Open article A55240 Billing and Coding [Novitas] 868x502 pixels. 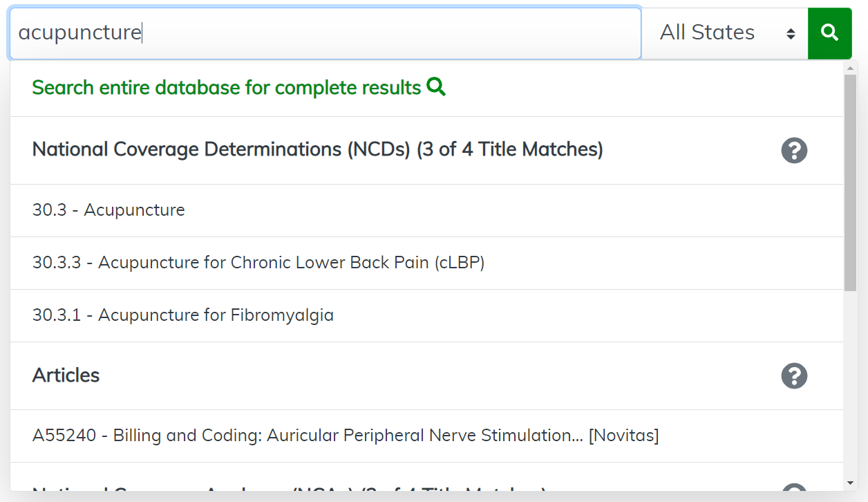(x=345, y=436)
